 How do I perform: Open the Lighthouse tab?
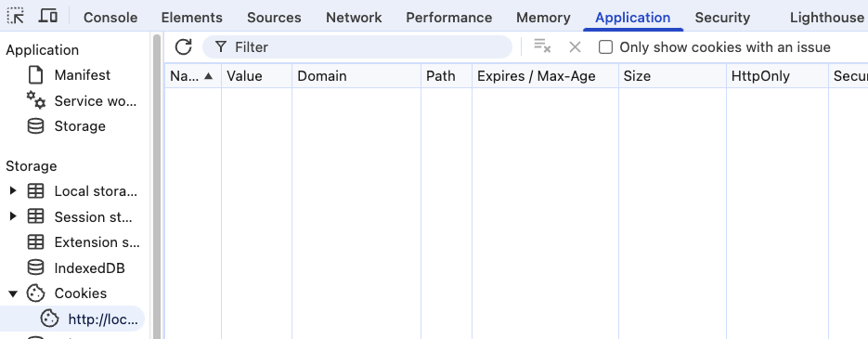pyautogui.click(x=826, y=18)
